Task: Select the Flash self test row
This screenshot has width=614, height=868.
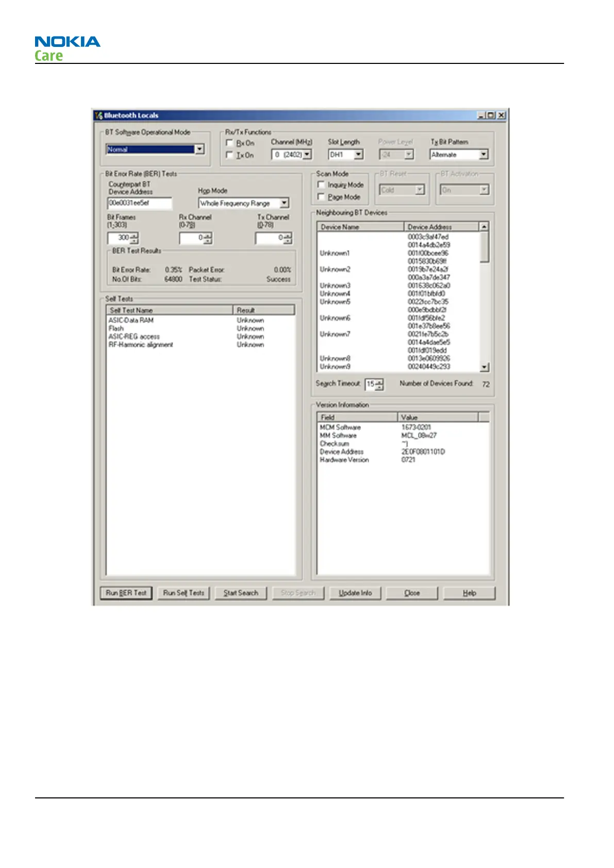Action: (201, 328)
